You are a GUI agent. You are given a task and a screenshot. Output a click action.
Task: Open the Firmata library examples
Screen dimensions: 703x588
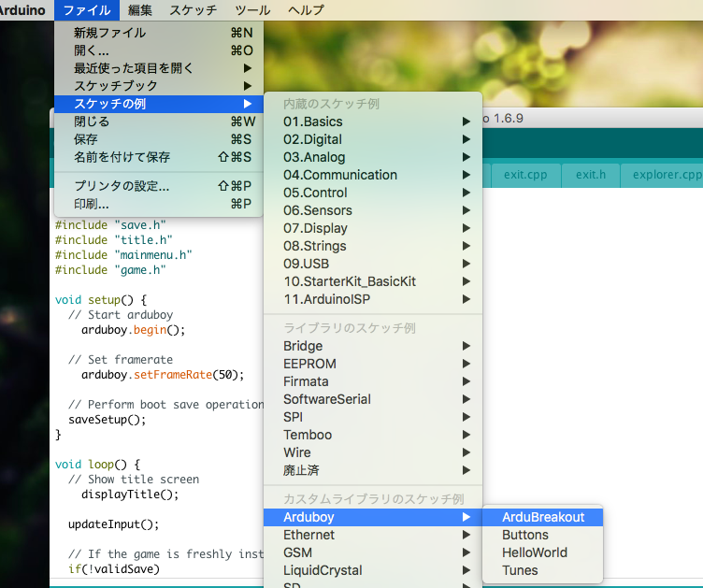tap(373, 381)
